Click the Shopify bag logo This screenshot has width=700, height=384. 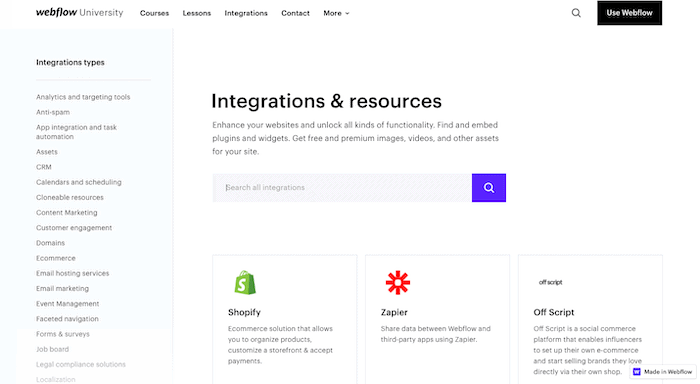[245, 282]
